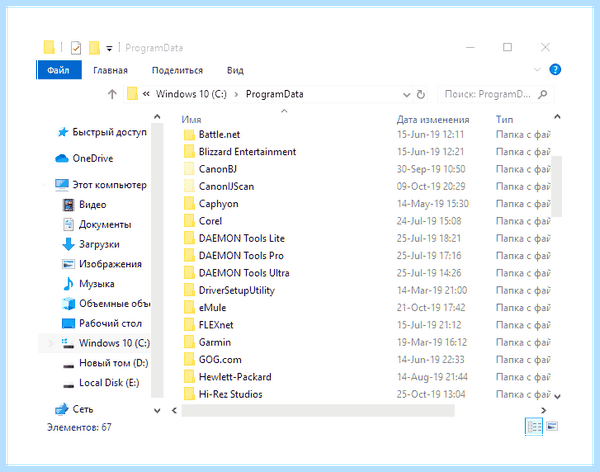This screenshot has width=600, height=472.
Task: Click the hidden CanonBJ folder icon
Action: (189, 169)
